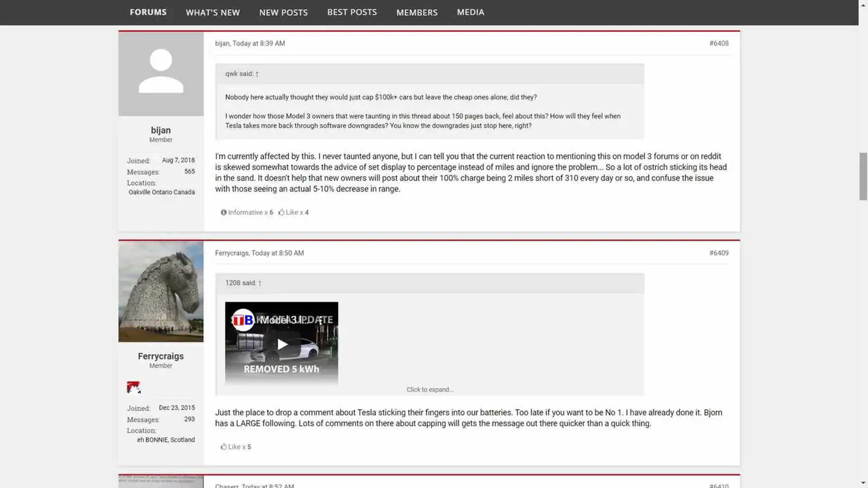Click the scrollbar down arrow

(863, 483)
